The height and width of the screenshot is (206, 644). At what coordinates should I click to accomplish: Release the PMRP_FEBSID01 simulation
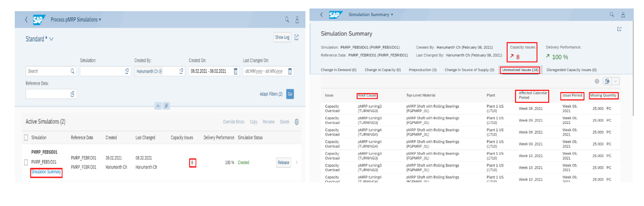point(284,162)
